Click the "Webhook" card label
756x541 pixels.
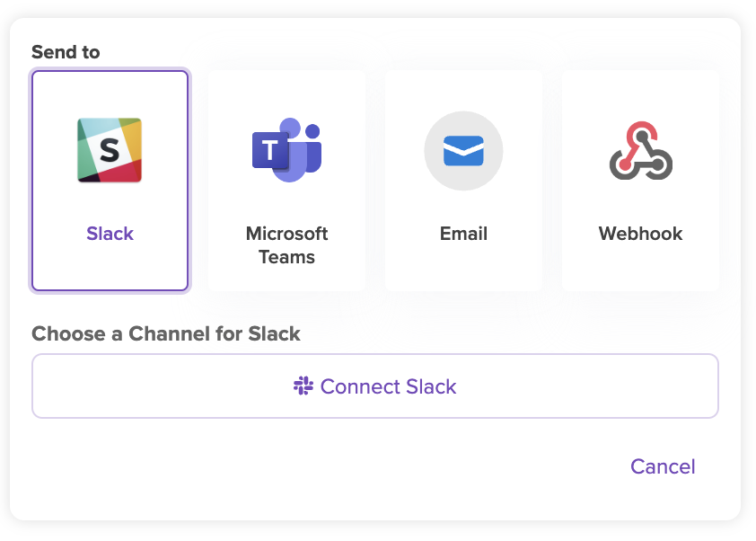point(640,234)
